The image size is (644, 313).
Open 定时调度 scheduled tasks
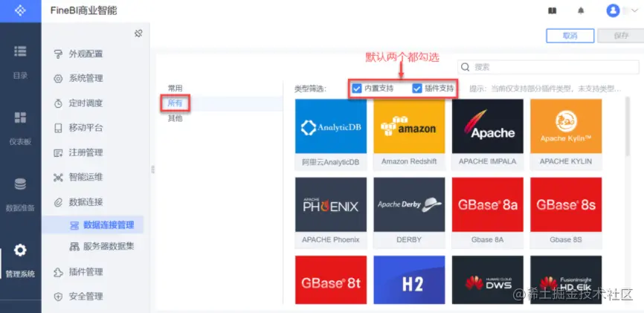(x=86, y=103)
